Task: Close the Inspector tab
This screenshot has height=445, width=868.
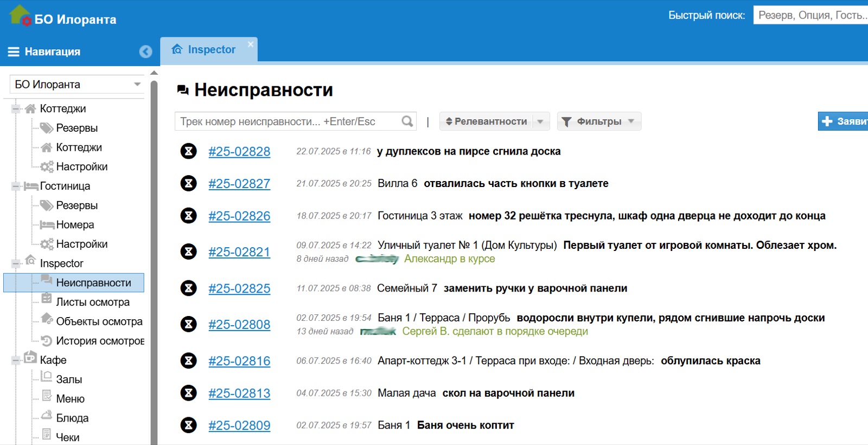Action: click(x=251, y=44)
